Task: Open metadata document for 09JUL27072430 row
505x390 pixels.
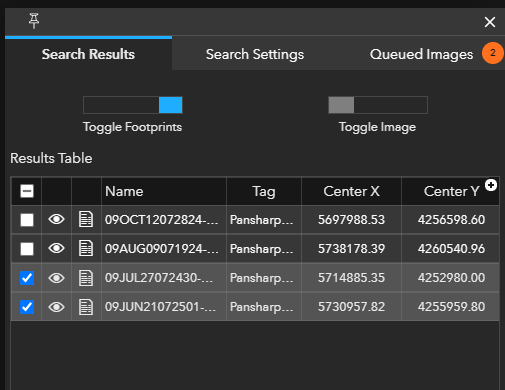Action: coord(86,278)
